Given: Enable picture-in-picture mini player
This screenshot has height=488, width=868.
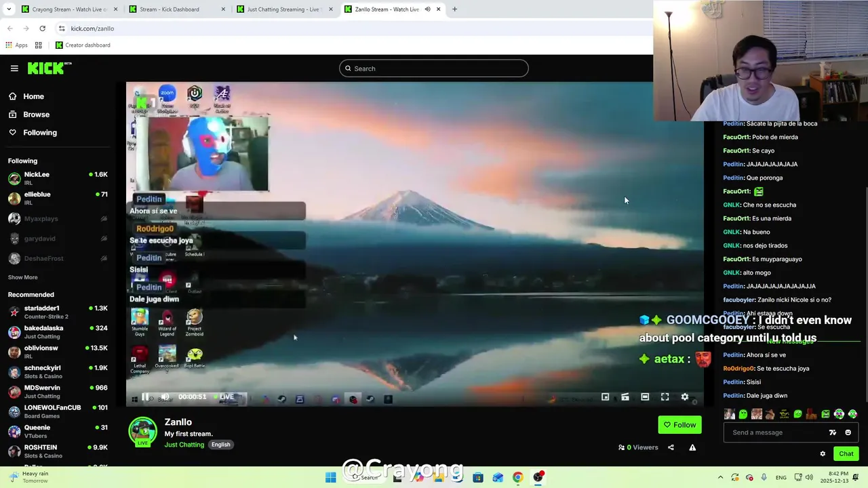Looking at the screenshot, I should pyautogui.click(x=605, y=397).
